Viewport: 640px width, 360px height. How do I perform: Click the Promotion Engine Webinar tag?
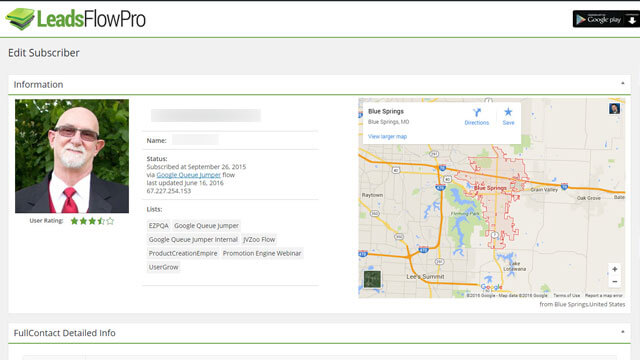click(262, 253)
